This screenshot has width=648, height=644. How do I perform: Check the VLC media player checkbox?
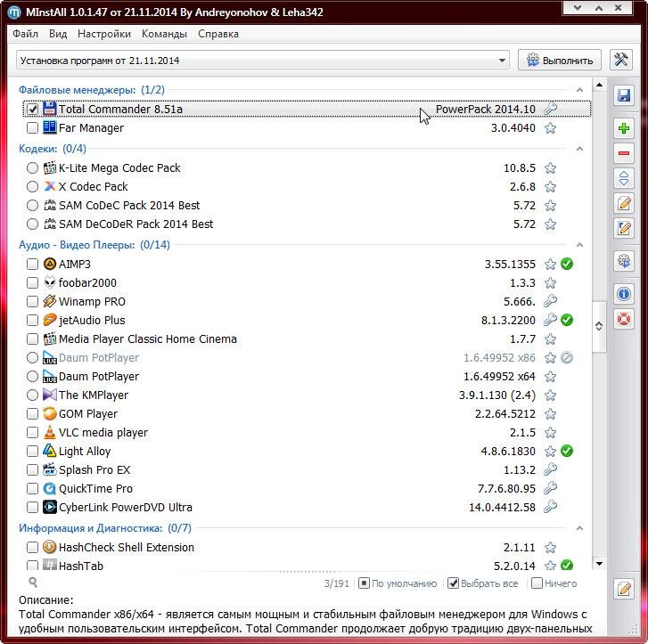click(x=32, y=433)
